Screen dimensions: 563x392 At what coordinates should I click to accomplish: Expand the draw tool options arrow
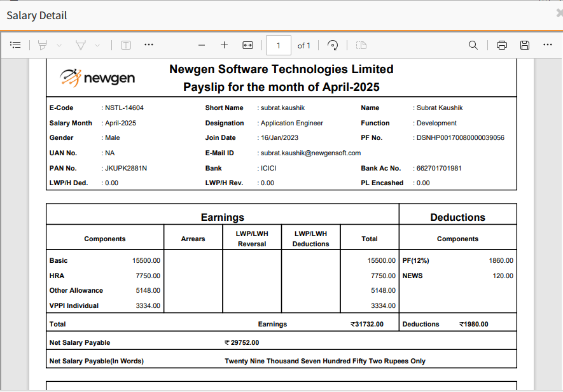point(97,45)
